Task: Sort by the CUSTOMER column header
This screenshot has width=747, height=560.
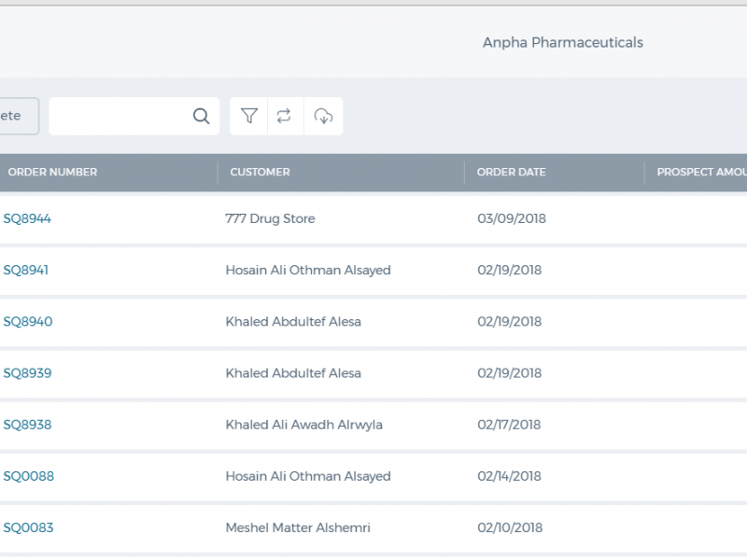Action: pos(260,172)
